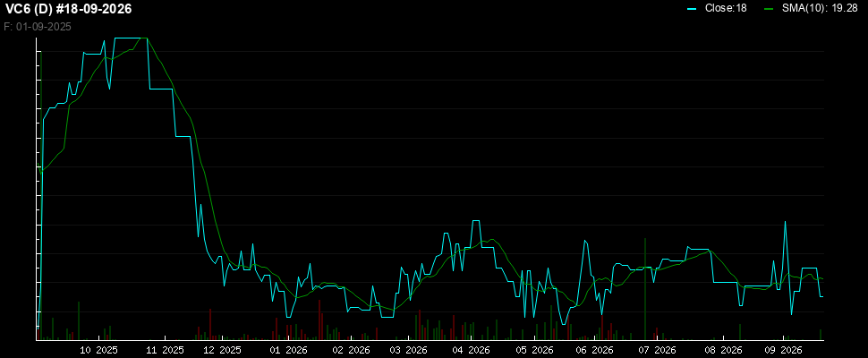Screen dimensions: 868x358
Task: Click the tall green volume bar near 07 2026
Action: click(645, 289)
